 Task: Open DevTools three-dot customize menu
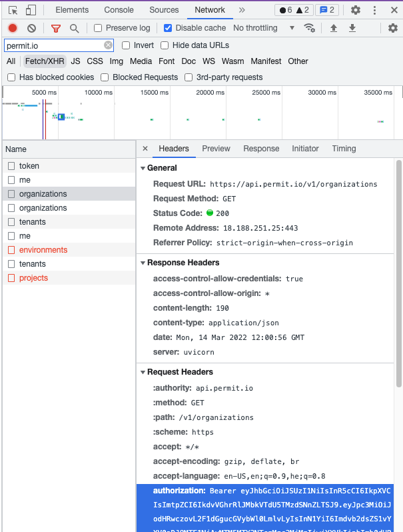(374, 10)
